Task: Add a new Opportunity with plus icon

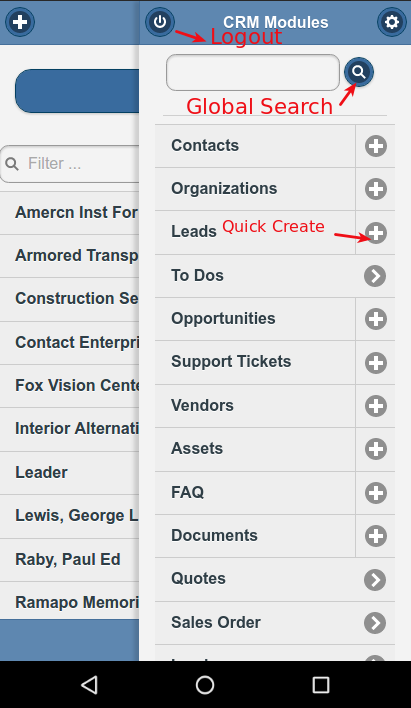Action: click(376, 319)
